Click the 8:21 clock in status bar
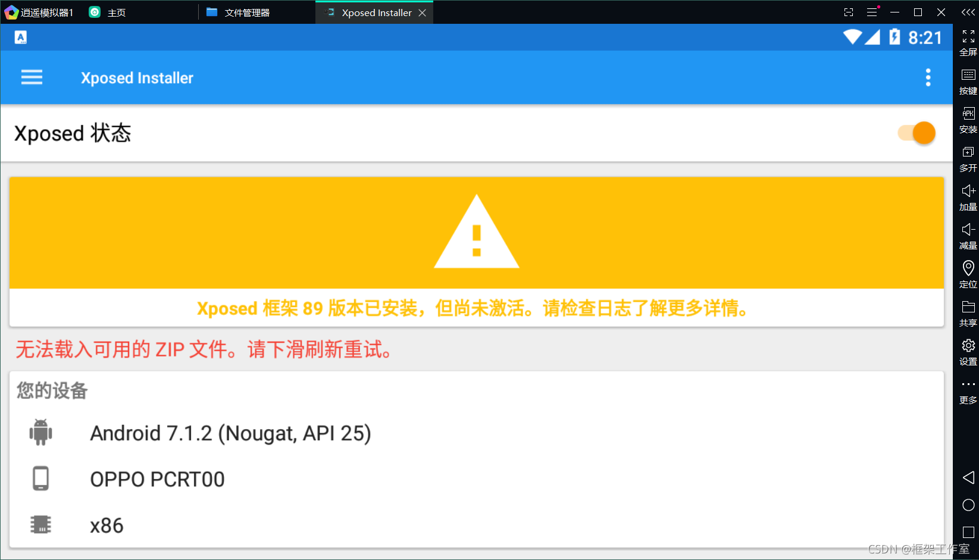 (x=925, y=37)
